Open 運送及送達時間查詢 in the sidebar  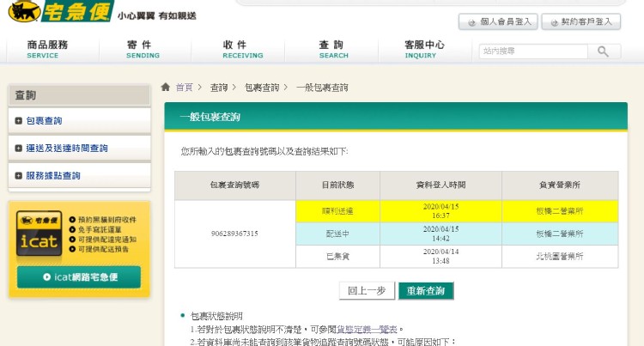point(67,149)
